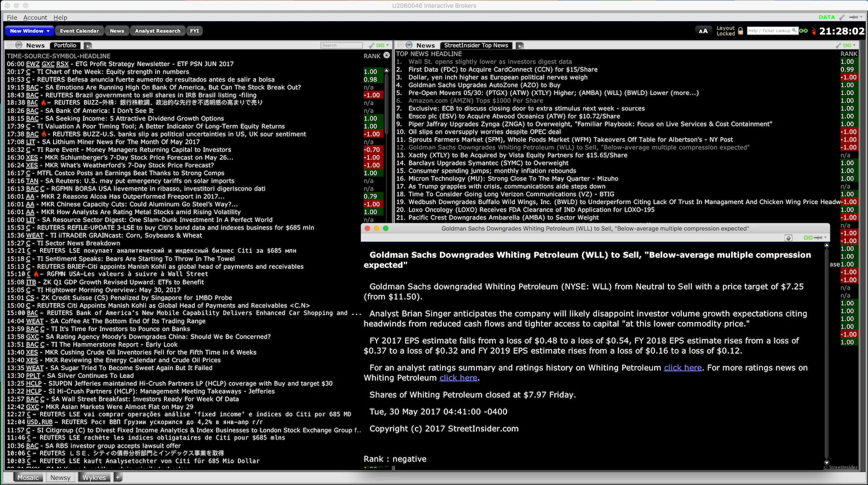Open Analyst Research
Viewport: 868px width, 485px height.
tap(158, 31)
